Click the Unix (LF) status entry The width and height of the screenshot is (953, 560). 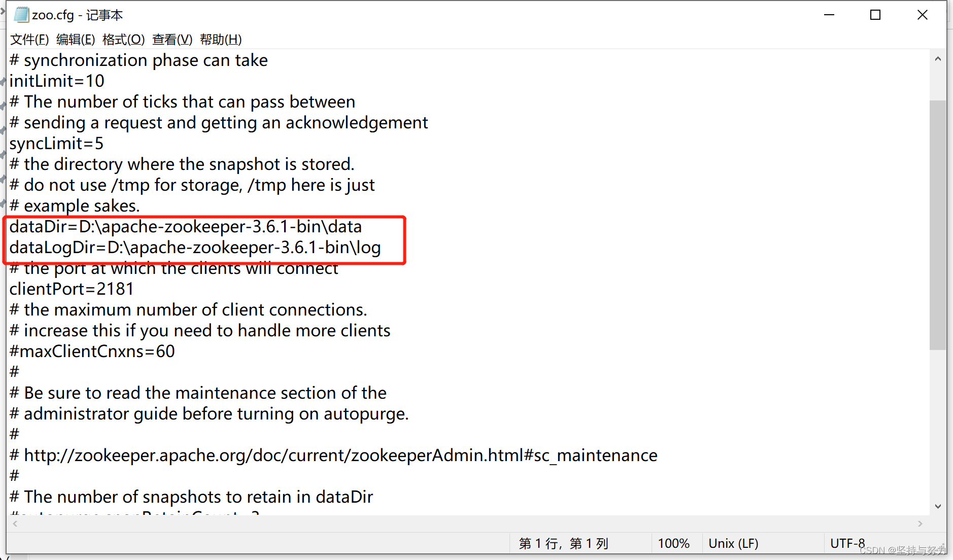[734, 543]
